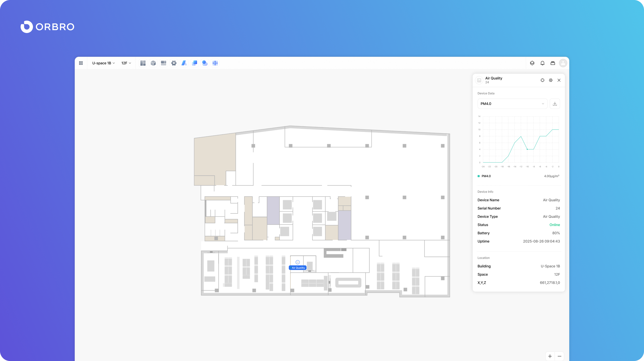Expand the 12F floor dropdown
644x361 pixels.
126,63
